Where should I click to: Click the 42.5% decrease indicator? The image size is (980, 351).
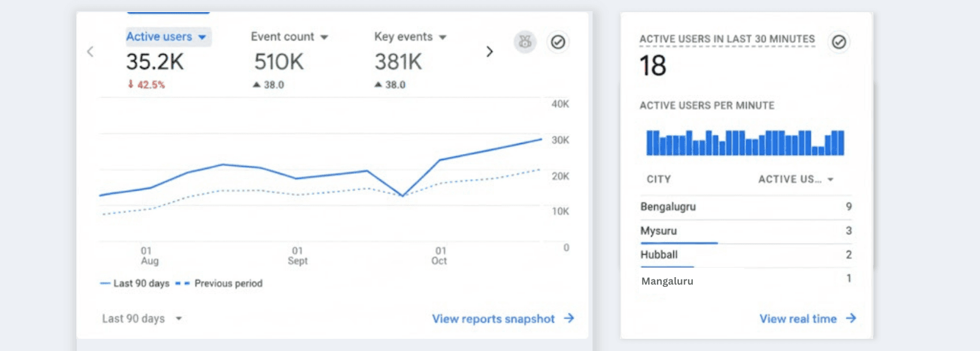coord(146,85)
